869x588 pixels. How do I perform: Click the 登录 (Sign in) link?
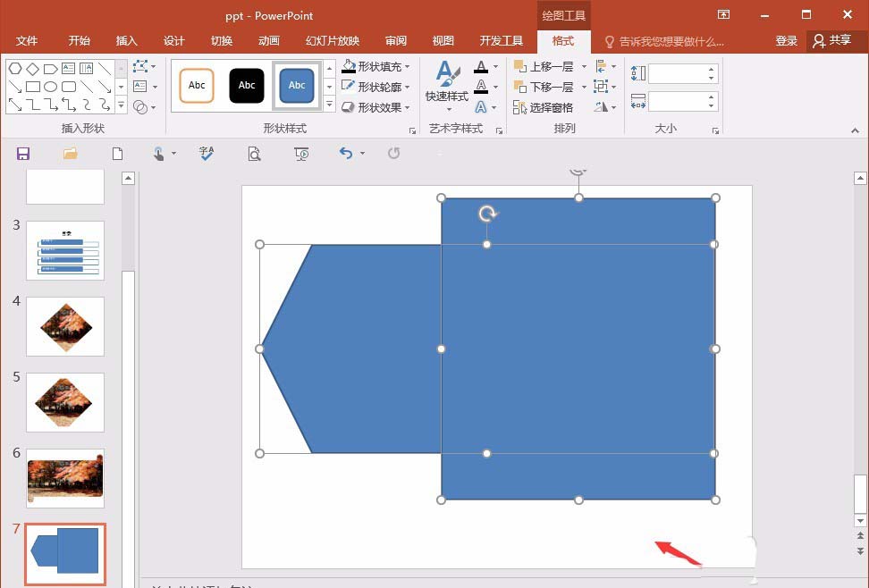point(786,40)
